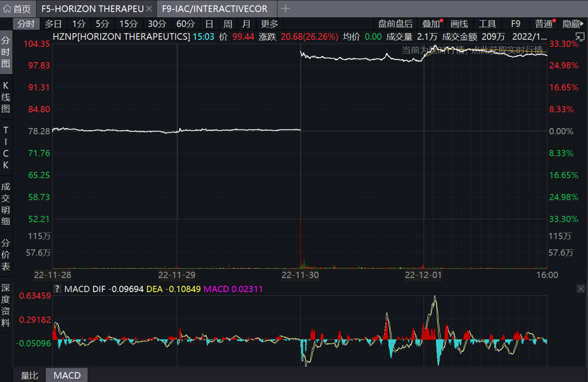Screen dimensions: 588x382
Task: Toggle 盘前盘后 pre/post market display
Action: [395, 24]
